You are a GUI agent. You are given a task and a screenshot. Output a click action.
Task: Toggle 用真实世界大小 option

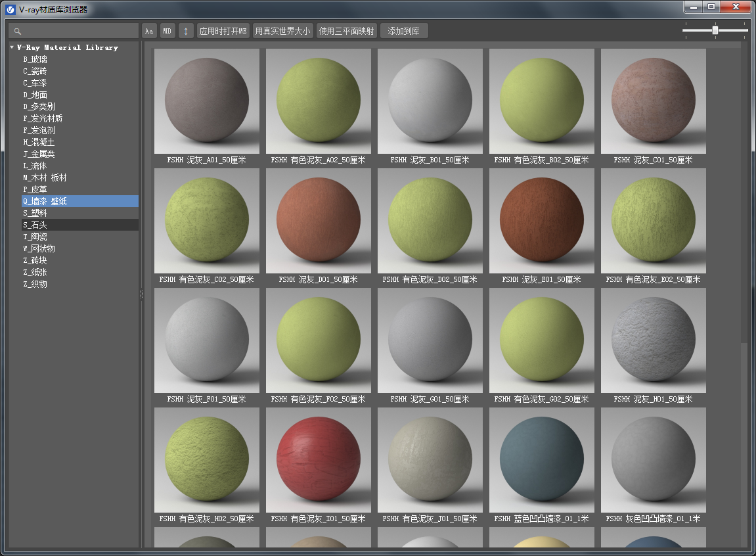click(282, 31)
